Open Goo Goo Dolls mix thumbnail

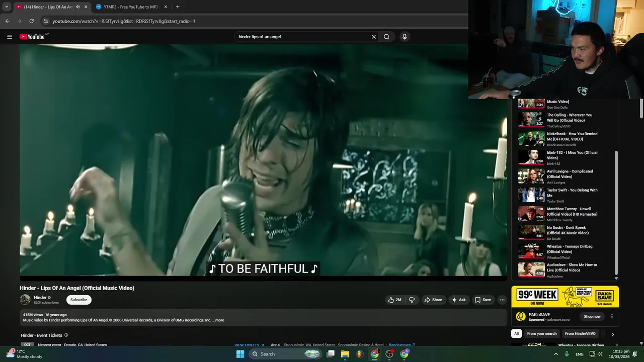(532, 103)
